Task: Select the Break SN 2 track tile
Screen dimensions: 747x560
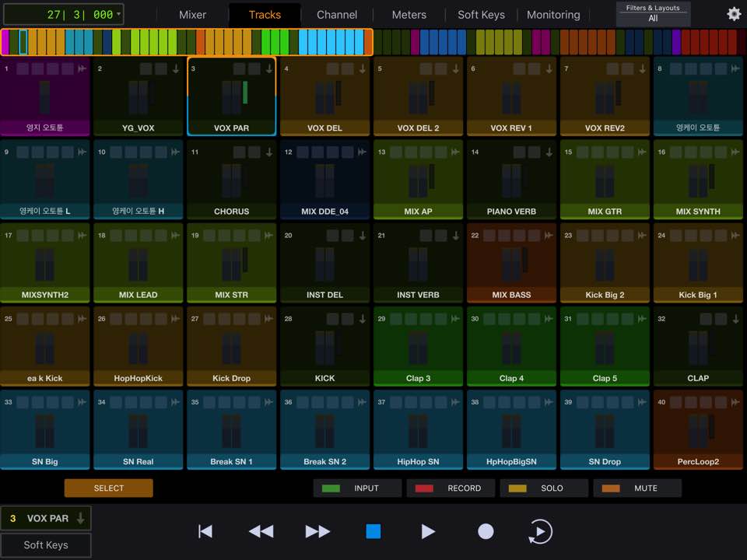Action: (x=324, y=430)
